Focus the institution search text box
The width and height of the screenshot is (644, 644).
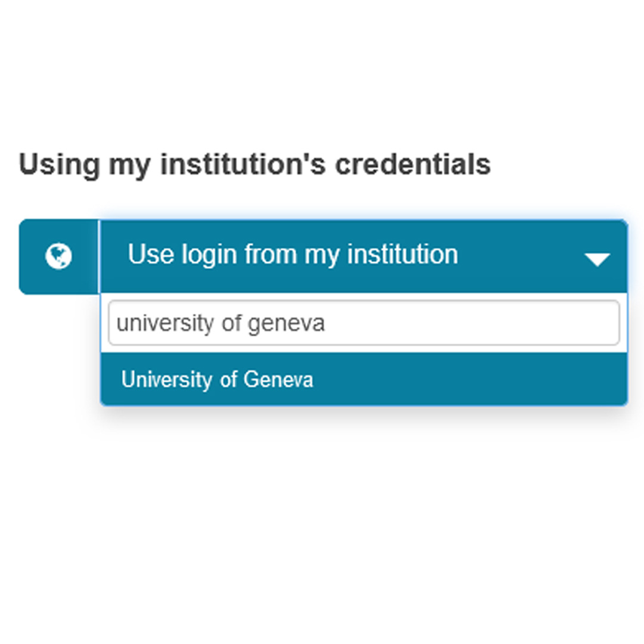[364, 323]
